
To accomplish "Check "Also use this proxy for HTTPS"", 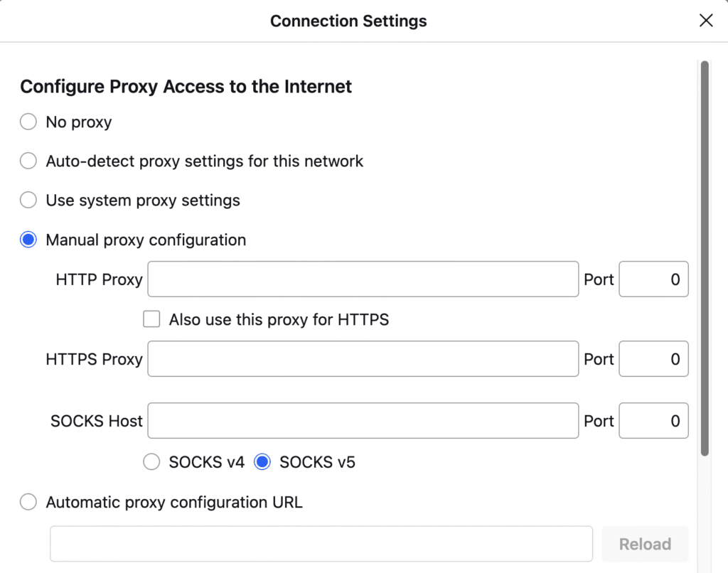I will point(151,319).
